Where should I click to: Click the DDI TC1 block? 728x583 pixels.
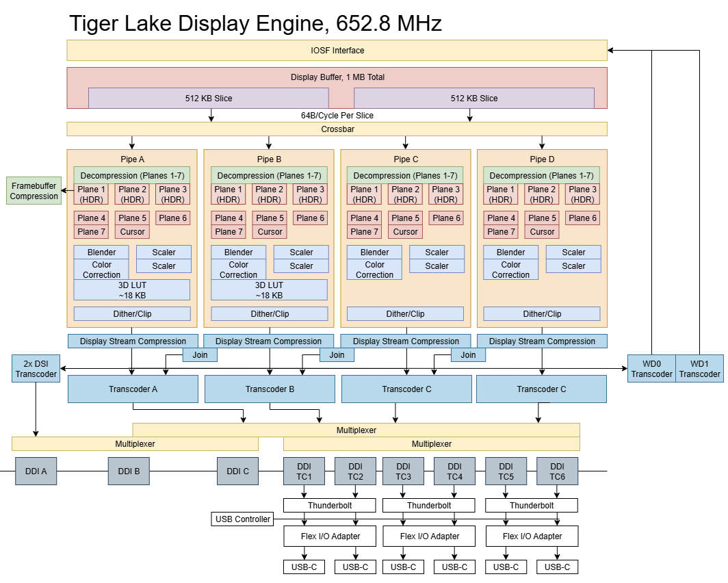[304, 471]
